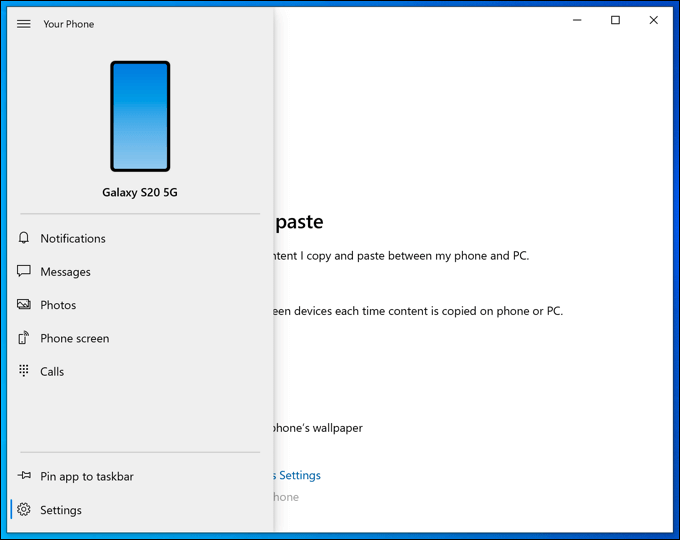This screenshot has width=680, height=540.
Task: Click the Phone screen device icon
Action: tap(24, 338)
